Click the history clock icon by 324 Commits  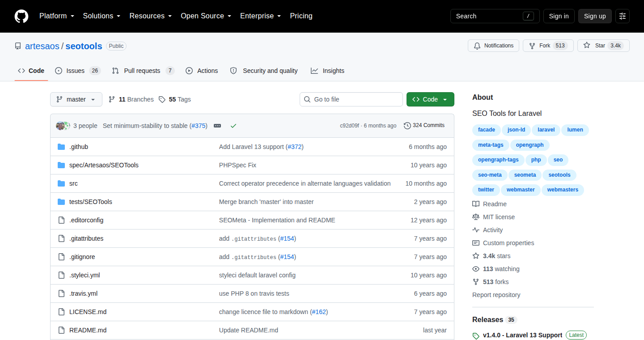pos(407,126)
